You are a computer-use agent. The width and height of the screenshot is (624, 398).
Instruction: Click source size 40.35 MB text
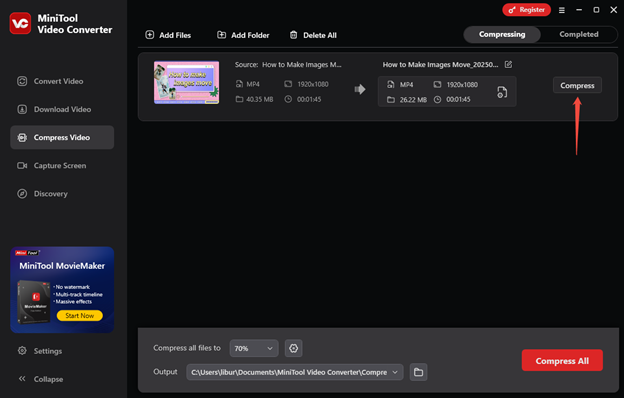coord(259,100)
